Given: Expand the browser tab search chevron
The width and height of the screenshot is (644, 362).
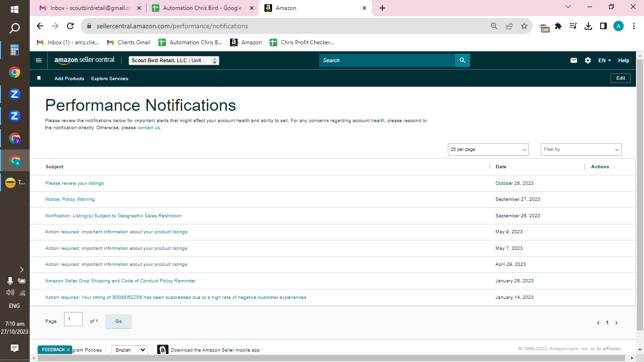Looking at the screenshot, I should (568, 7).
